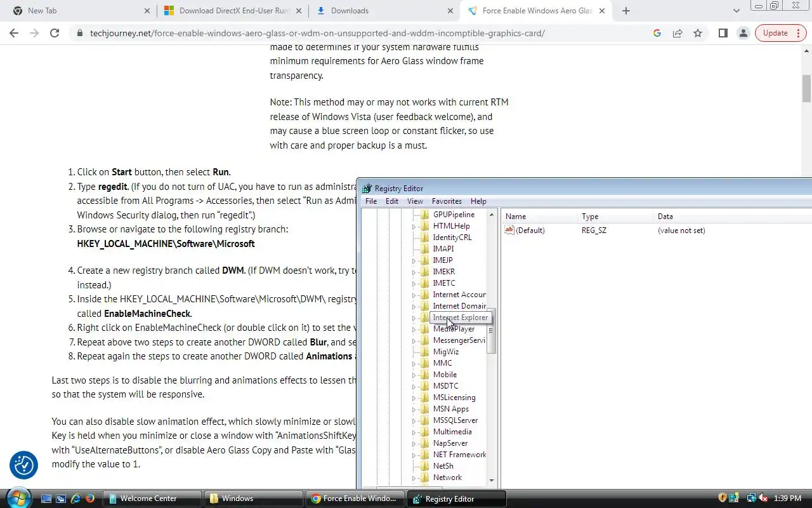Expand the IMEKR registry key

point(414,272)
